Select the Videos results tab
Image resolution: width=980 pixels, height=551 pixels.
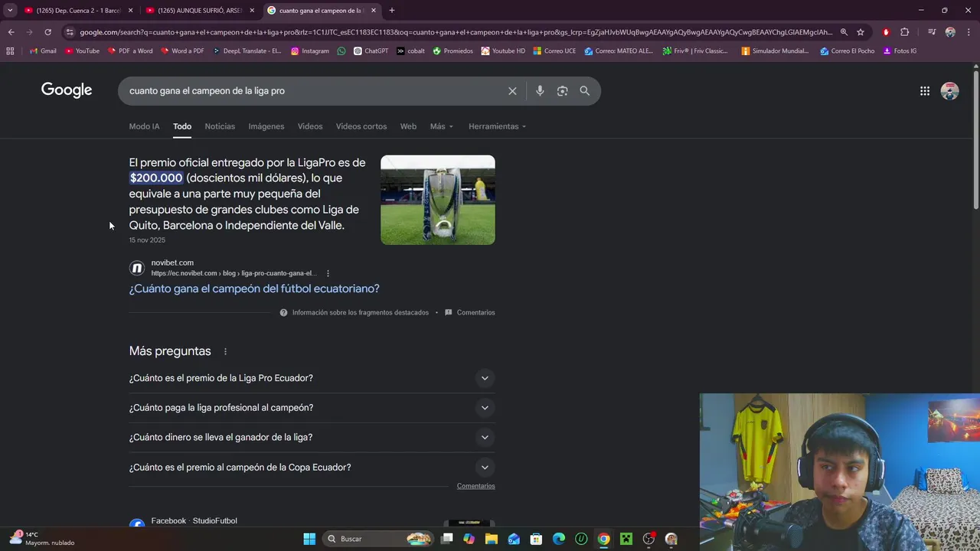point(310,126)
